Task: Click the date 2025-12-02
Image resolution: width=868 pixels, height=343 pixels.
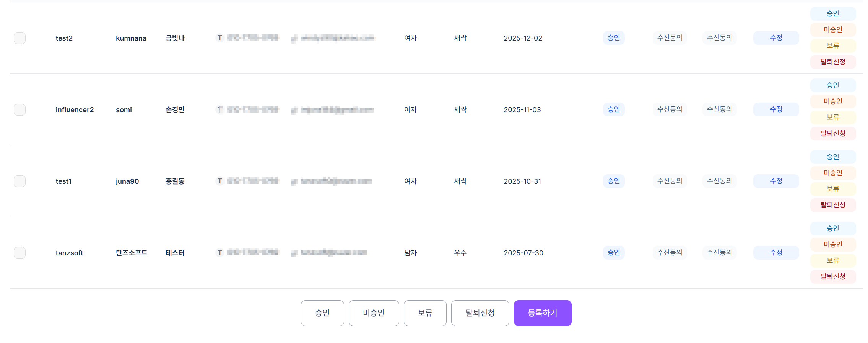Action: [x=523, y=38]
